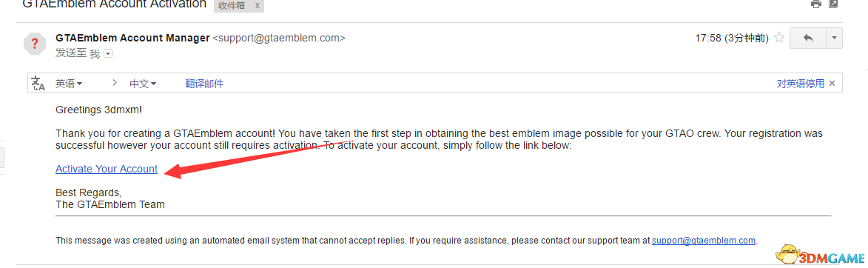Remove the 收件箱 label with x
This screenshot has width=868, height=268.
tap(257, 5)
